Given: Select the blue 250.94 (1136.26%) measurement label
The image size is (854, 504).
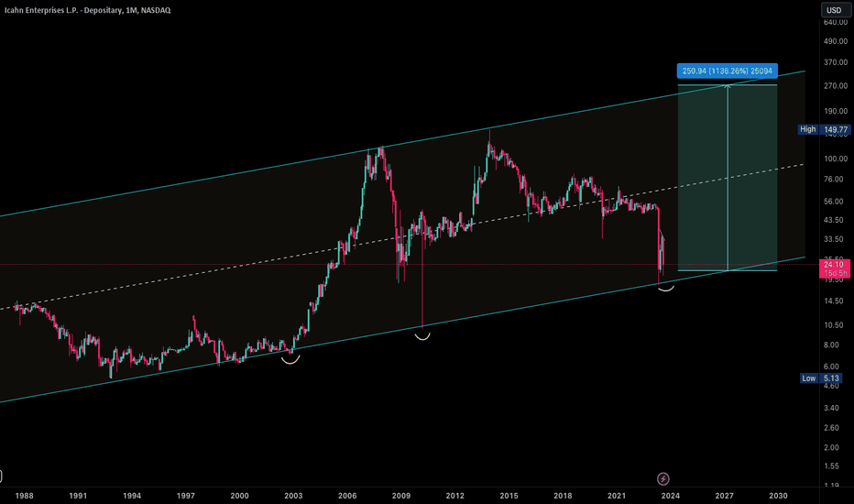Looking at the screenshot, I should tap(728, 71).
